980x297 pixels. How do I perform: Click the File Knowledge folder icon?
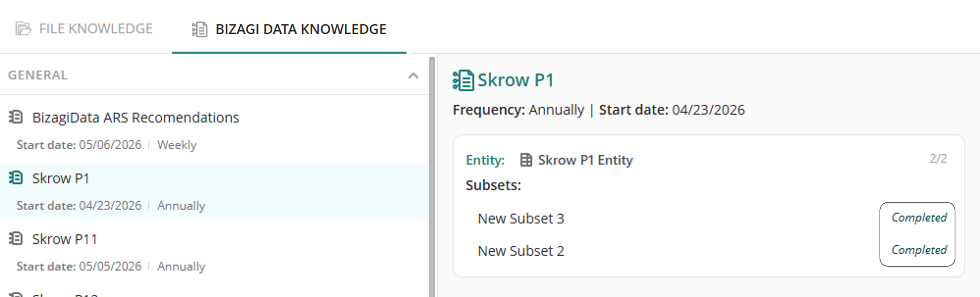(23, 29)
